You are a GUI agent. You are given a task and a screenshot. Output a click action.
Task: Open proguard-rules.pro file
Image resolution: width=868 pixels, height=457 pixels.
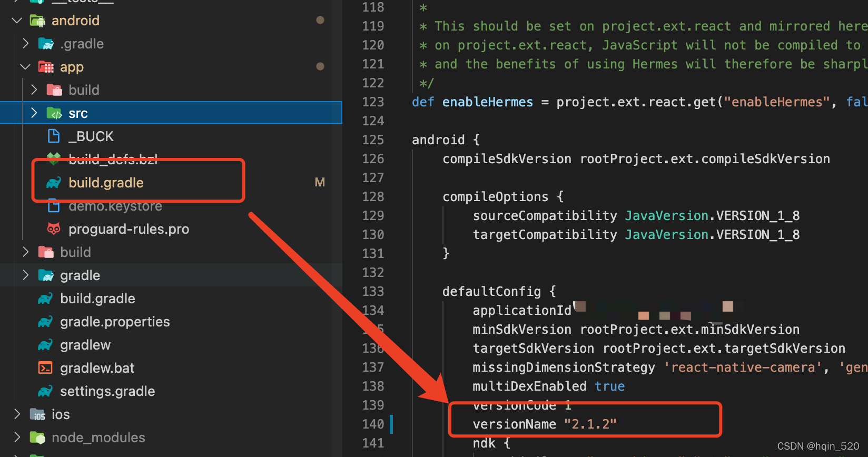[129, 229]
